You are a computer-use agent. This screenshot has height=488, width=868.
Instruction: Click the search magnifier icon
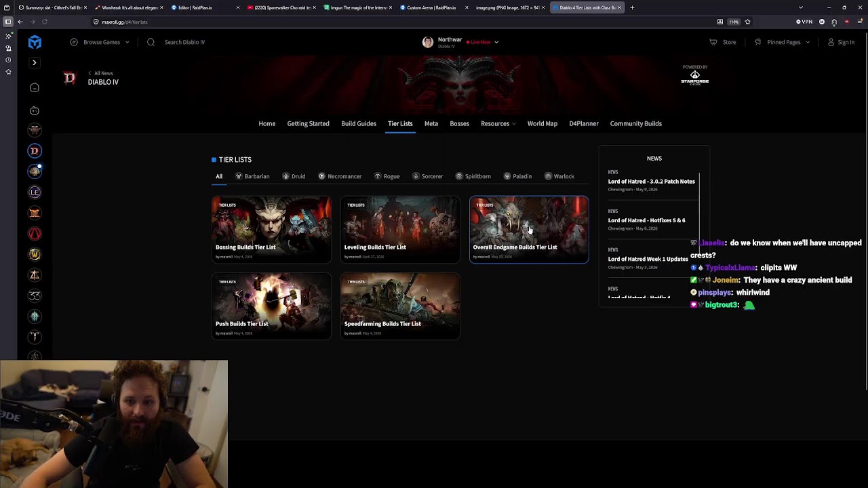pos(151,42)
